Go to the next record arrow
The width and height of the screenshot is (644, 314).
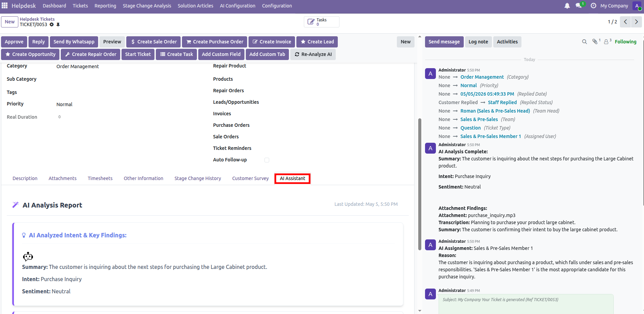[x=637, y=22]
